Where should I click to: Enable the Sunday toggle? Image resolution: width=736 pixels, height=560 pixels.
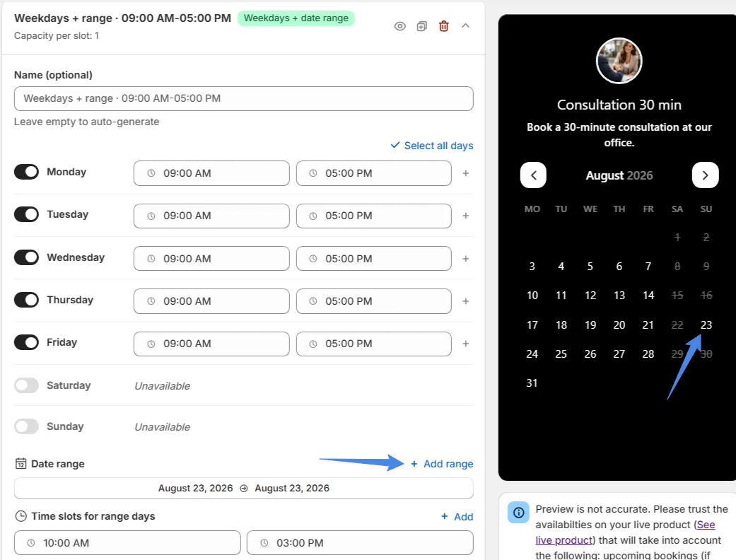pos(26,426)
